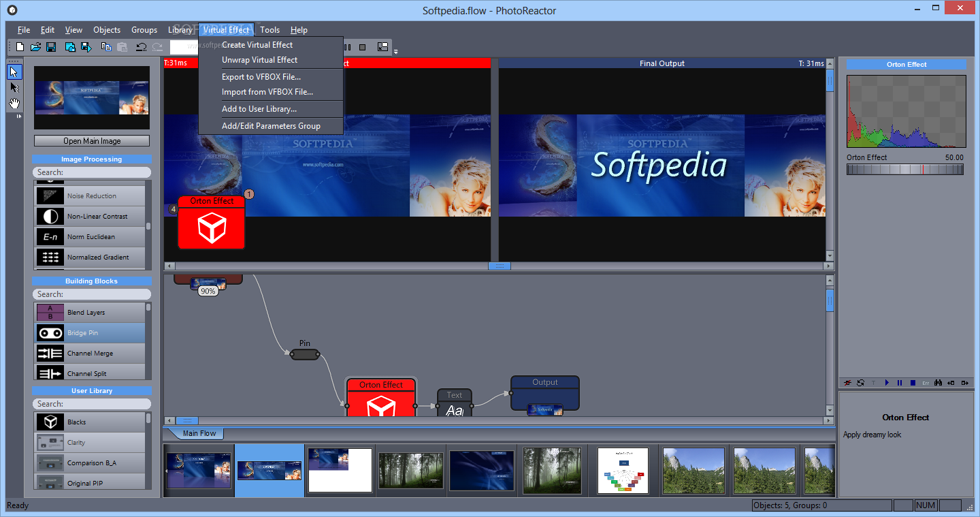Click the Open Main Image button
The height and width of the screenshot is (517, 980).
pos(92,141)
